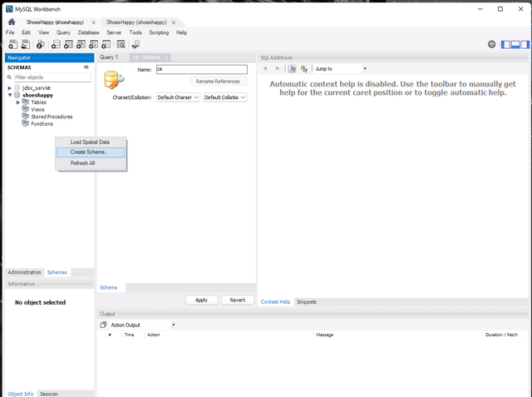Viewport: 532px width, 397px height.
Task: Select the second ShoesHappy connection tab
Action: click(x=136, y=22)
